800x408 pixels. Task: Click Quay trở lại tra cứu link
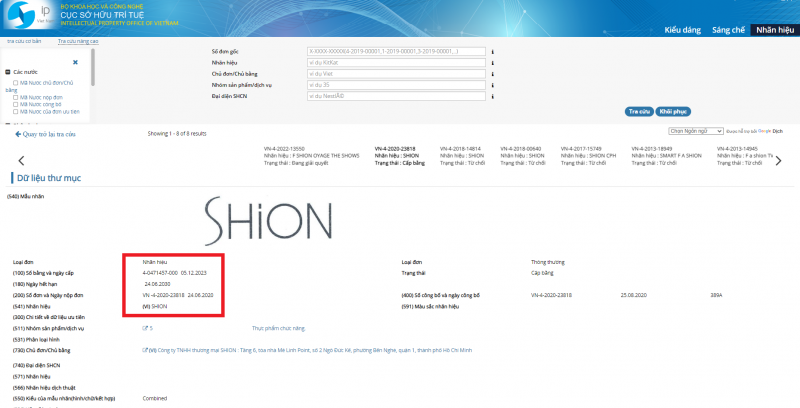click(x=48, y=133)
